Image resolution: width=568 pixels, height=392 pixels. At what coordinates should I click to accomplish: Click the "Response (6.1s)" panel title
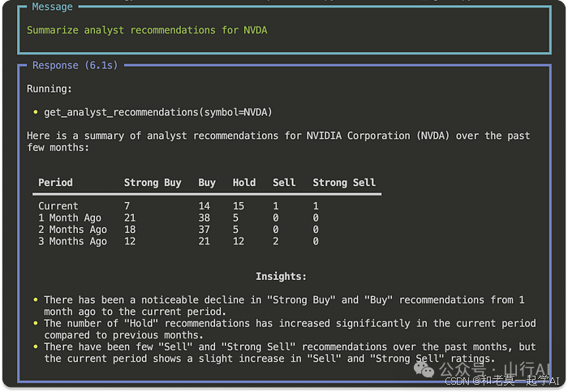[75, 66]
